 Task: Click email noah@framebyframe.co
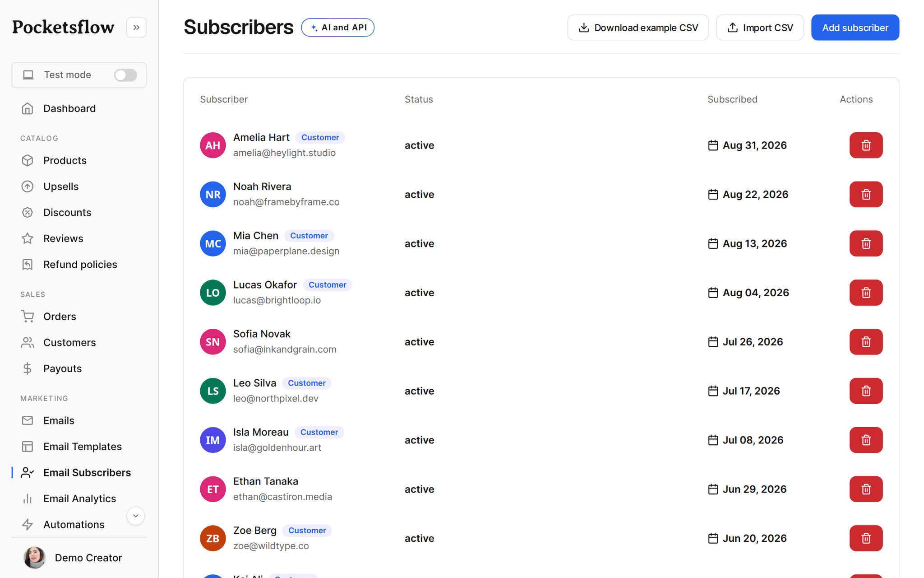pos(286,202)
